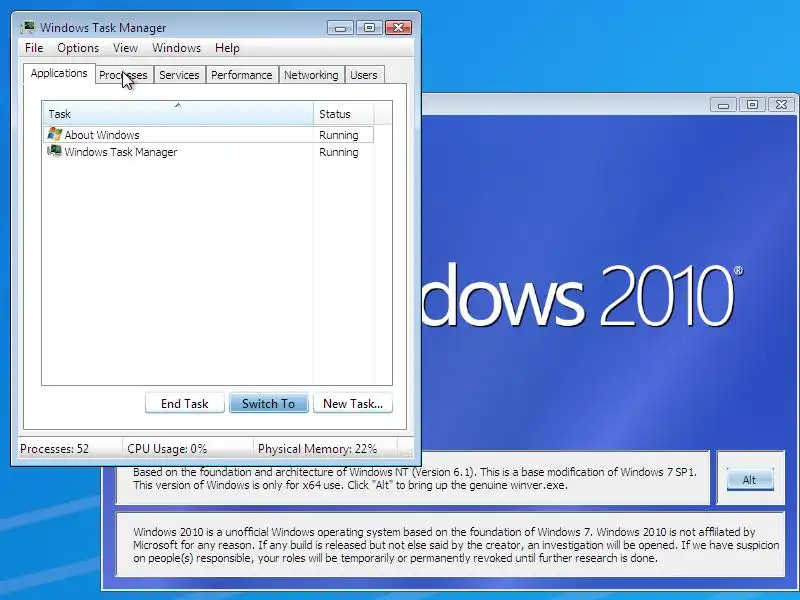Click the Physical Memory: 22% status entry
The height and width of the screenshot is (600, 800).
coord(317,449)
